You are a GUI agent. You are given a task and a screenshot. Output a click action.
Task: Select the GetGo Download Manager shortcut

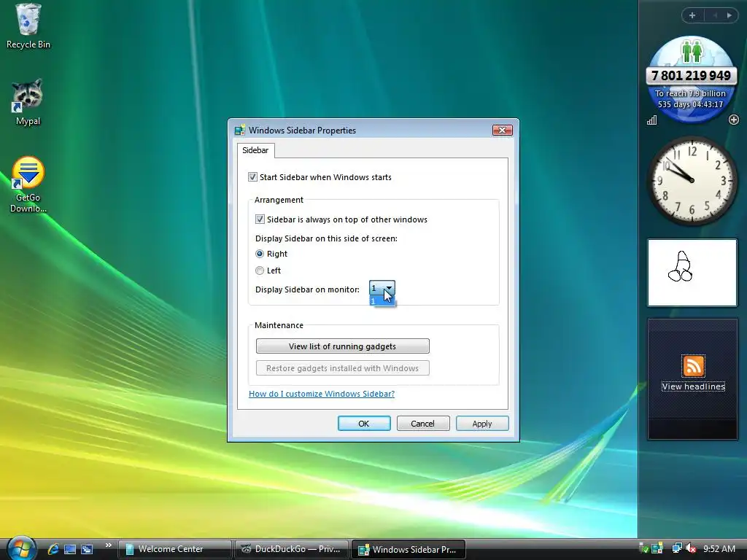coord(28,184)
